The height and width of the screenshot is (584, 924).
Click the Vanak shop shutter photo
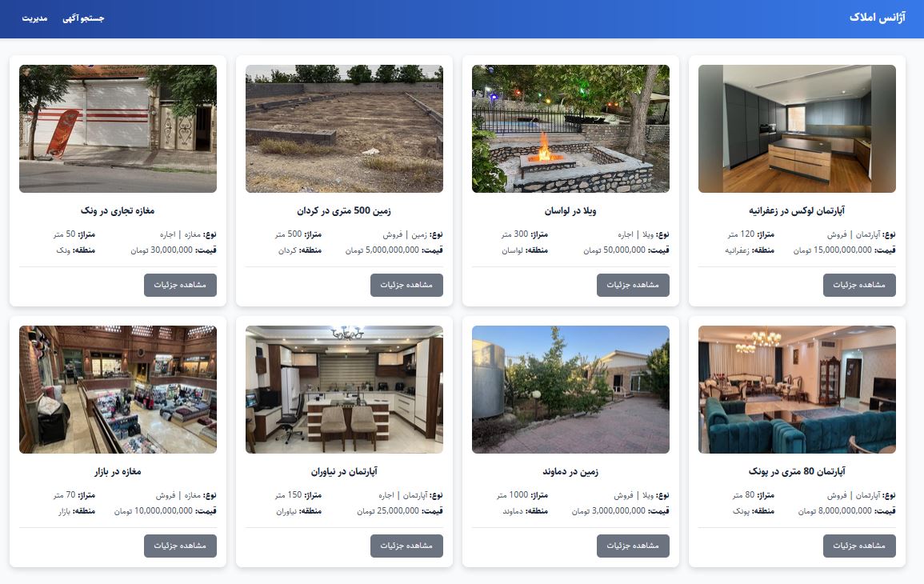point(118,129)
